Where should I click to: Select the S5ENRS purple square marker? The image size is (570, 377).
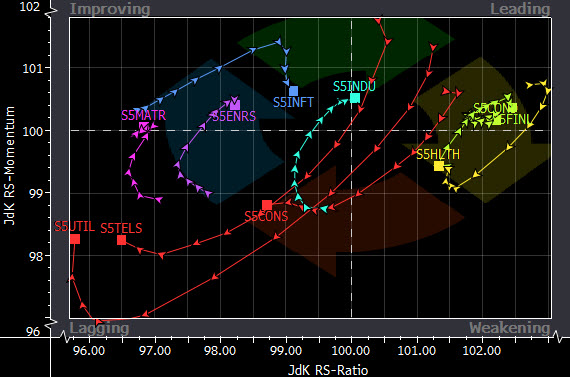[235, 105]
